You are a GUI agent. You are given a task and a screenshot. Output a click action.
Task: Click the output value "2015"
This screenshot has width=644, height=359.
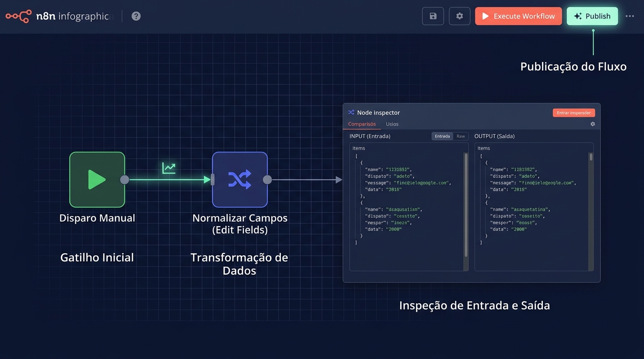click(519, 189)
